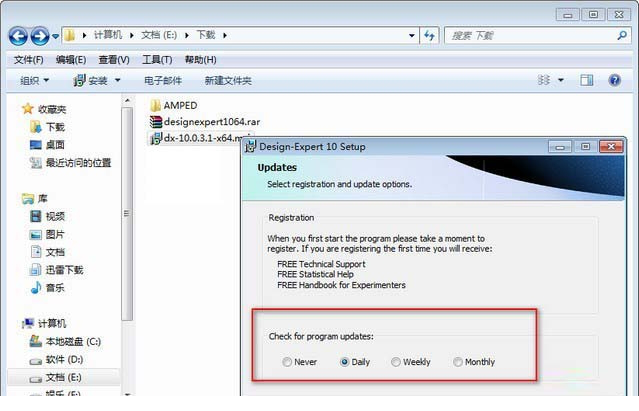Click the 安装 toolbar button
The image size is (639, 411).
click(x=90, y=81)
